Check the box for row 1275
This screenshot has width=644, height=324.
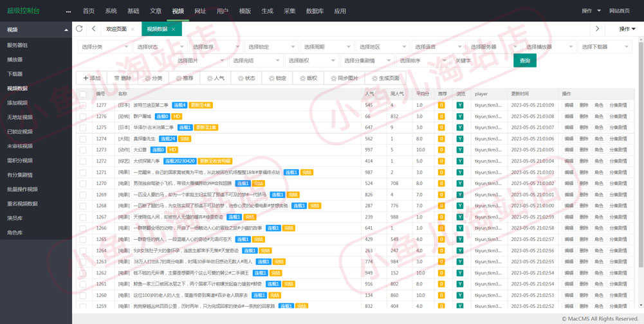[83, 128]
